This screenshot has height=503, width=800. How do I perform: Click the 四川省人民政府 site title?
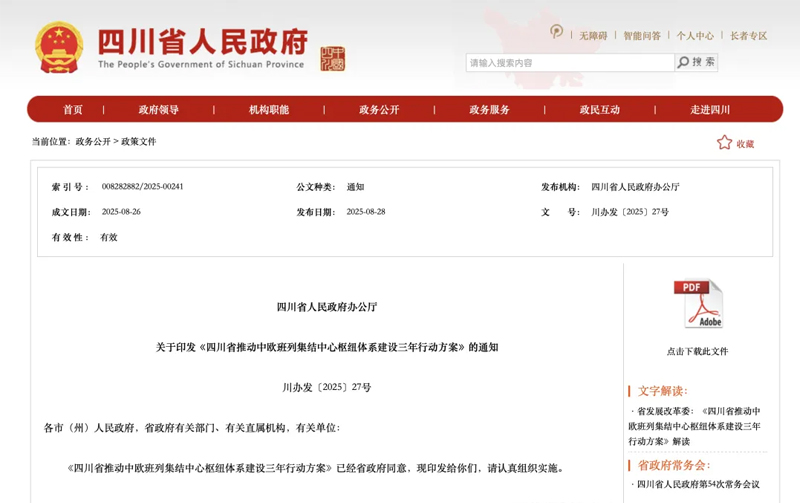202,41
